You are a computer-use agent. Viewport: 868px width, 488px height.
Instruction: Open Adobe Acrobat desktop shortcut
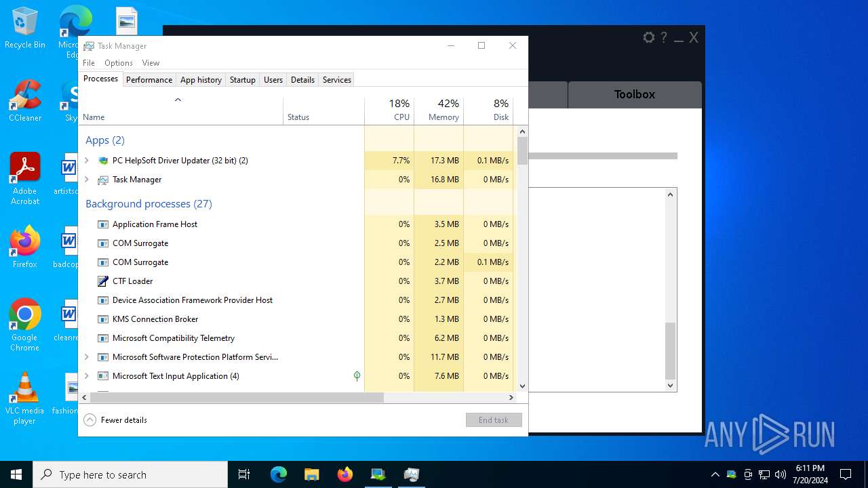click(x=25, y=179)
